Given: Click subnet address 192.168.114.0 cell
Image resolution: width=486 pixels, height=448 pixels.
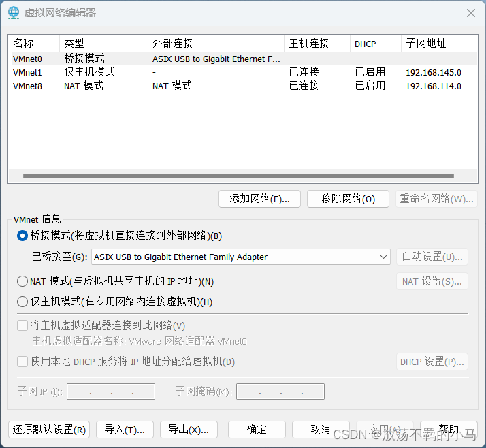Looking at the screenshot, I should click(434, 86).
